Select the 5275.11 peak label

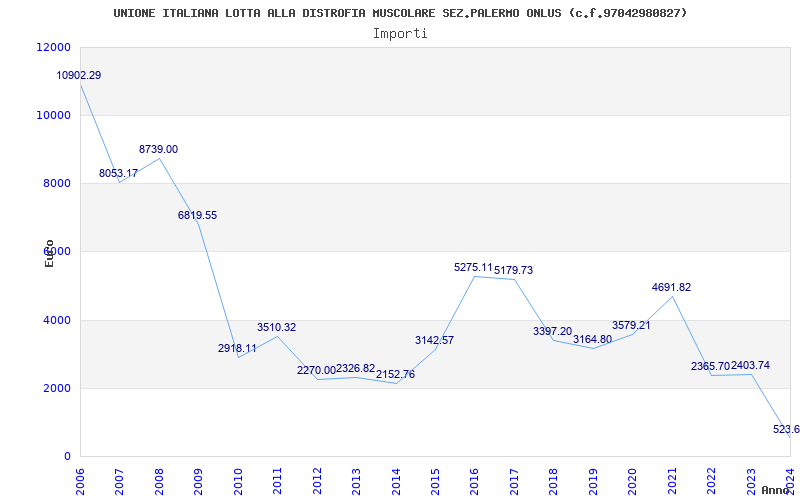[473, 267]
